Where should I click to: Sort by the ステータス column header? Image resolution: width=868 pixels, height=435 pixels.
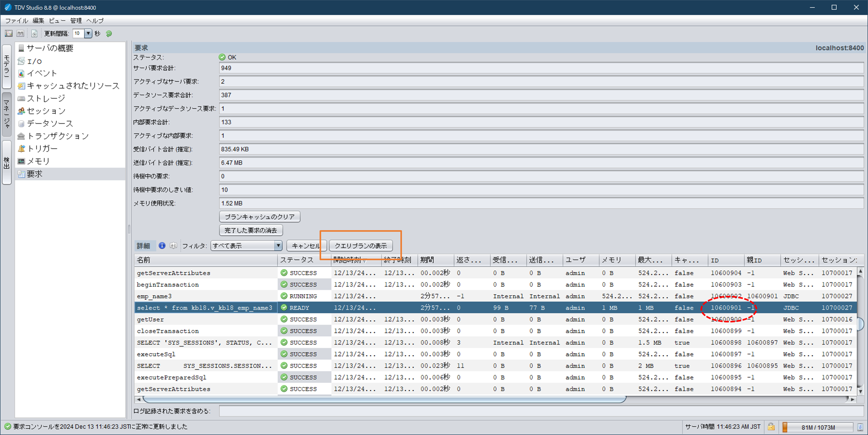coord(304,260)
